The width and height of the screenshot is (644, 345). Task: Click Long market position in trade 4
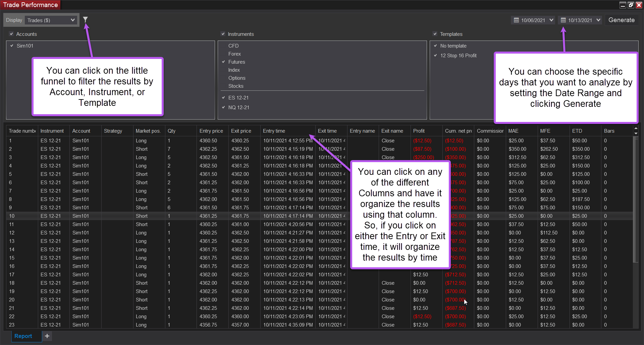[141, 166]
